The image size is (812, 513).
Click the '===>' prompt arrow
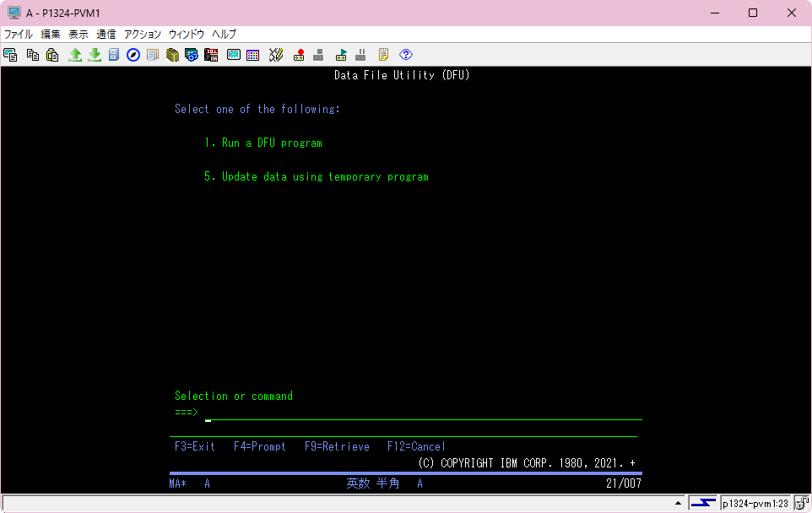[x=187, y=412]
